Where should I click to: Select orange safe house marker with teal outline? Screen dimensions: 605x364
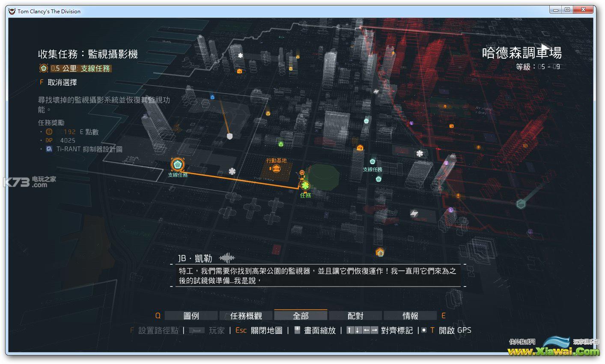coord(380,252)
